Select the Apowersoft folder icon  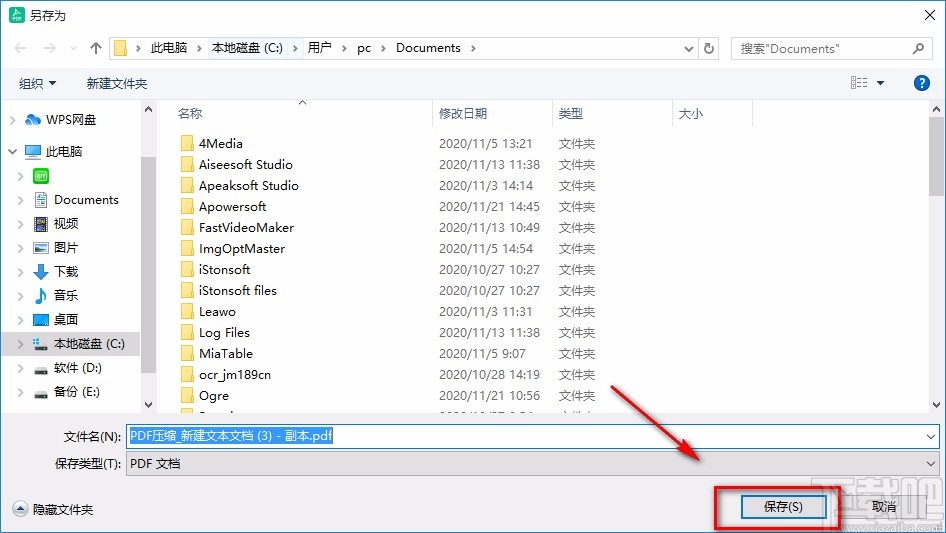tap(187, 206)
